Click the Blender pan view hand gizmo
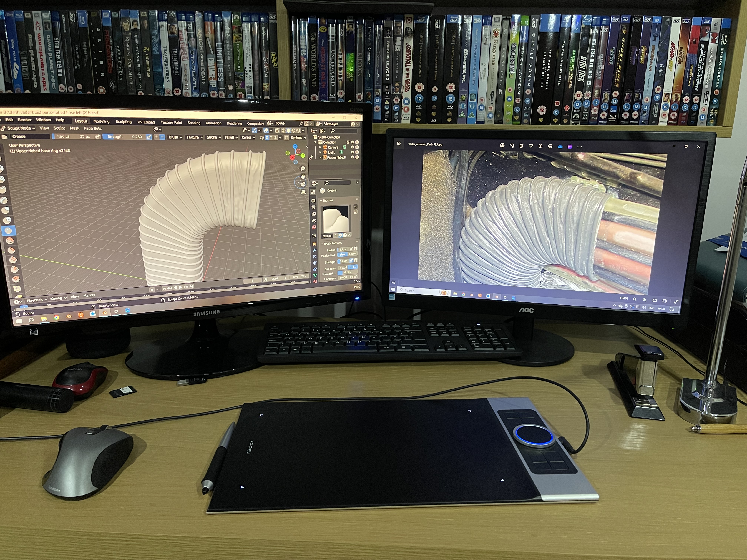 (x=303, y=176)
